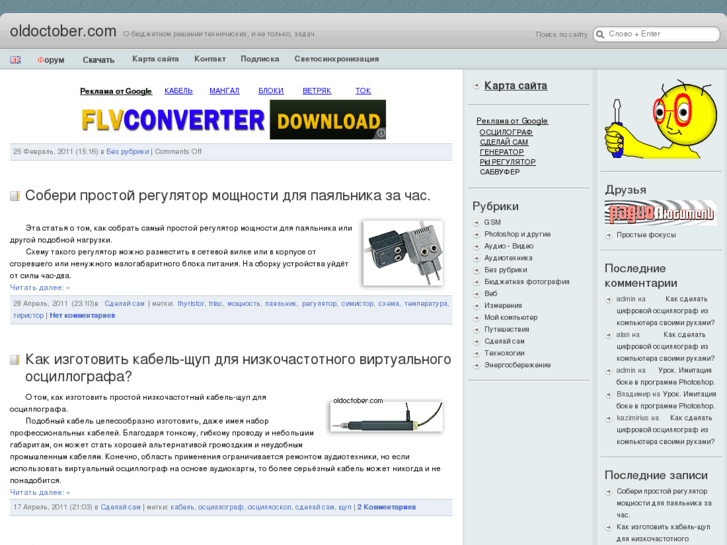Click the English flag language icon
This screenshot has width=727, height=545.
click(15, 60)
